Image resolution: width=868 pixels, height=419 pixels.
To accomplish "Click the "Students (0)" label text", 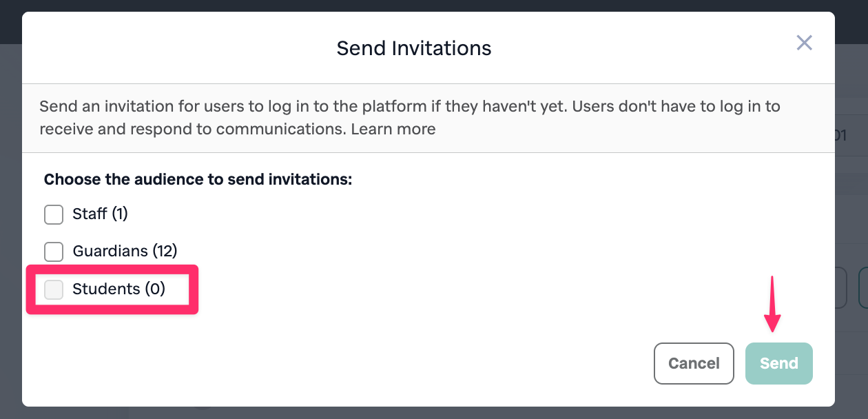I will point(118,289).
